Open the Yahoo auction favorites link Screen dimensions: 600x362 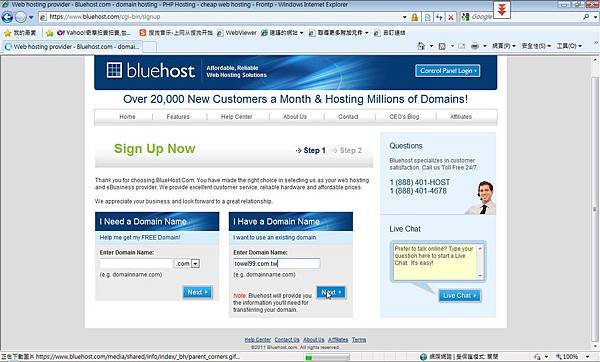point(94,33)
